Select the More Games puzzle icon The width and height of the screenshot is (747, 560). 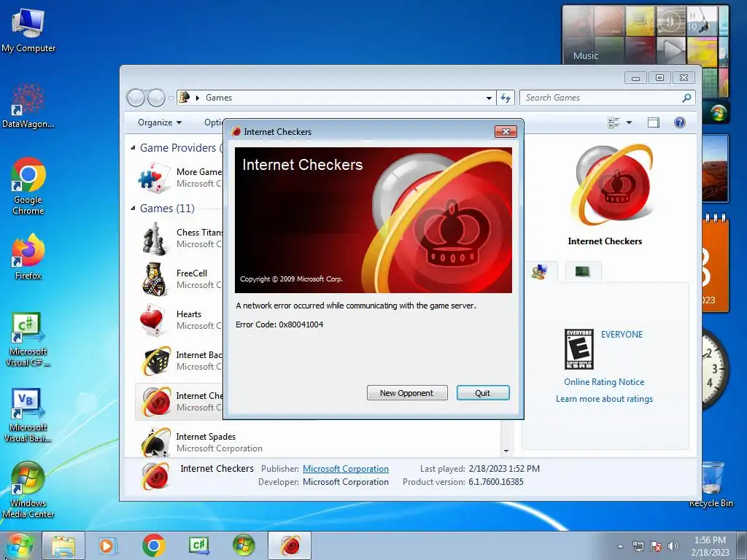click(x=154, y=178)
